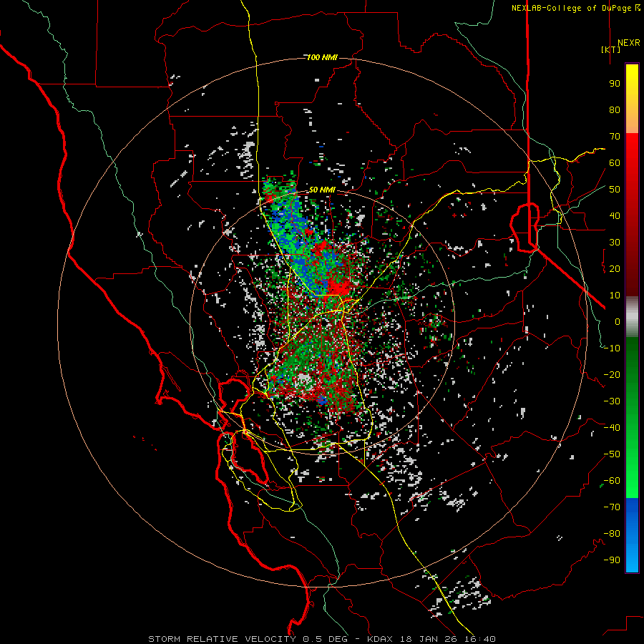Click the 0 value on velocity scale
The height and width of the screenshot is (644, 644).
pos(618,321)
